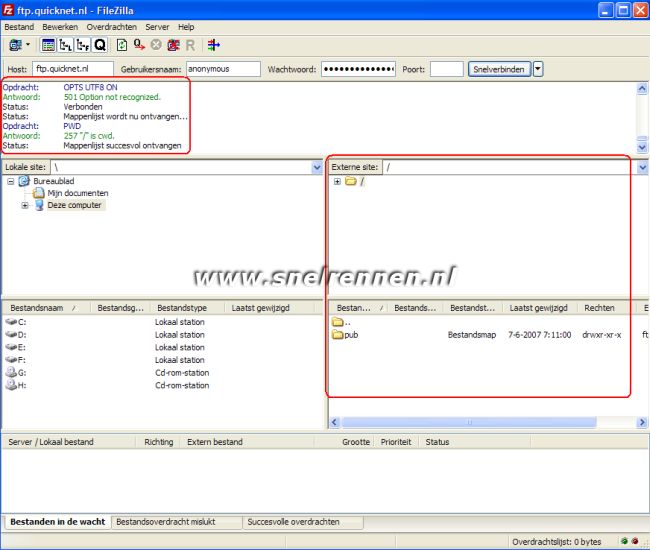The width and height of the screenshot is (650, 550).
Task: Click the Gebruikersnaam input field
Action: 223,69
